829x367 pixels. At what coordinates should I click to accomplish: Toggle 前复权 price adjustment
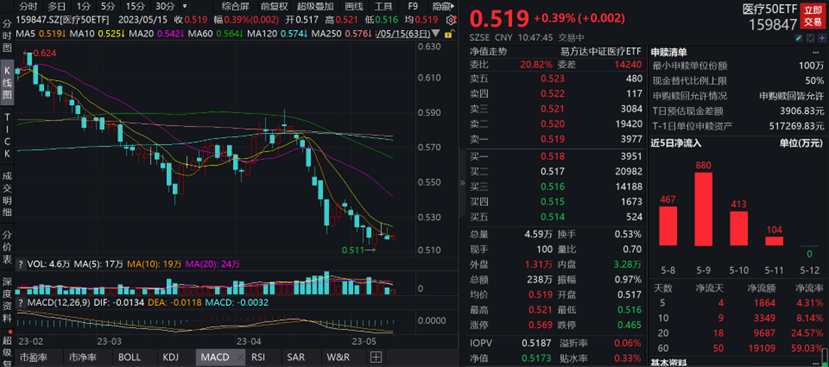[274, 6]
